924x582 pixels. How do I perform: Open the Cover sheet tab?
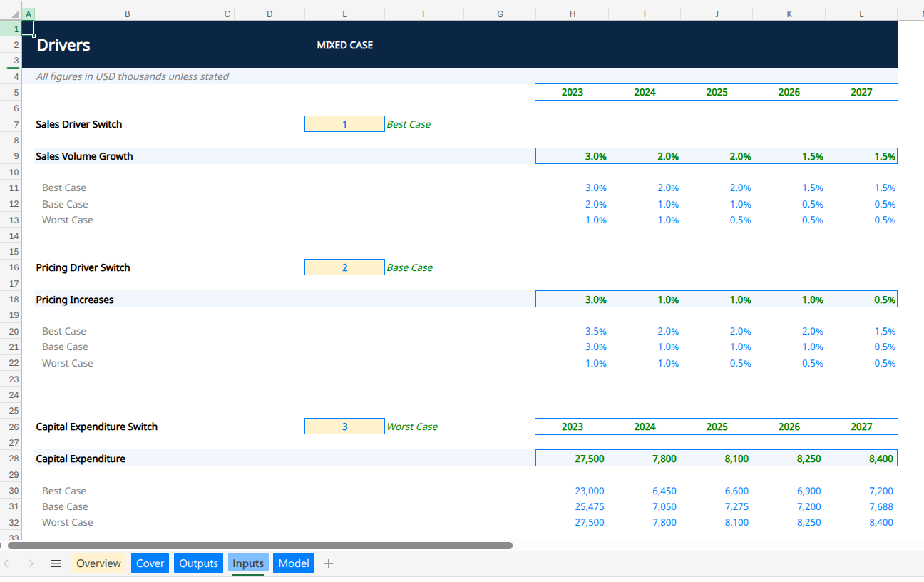click(x=150, y=563)
